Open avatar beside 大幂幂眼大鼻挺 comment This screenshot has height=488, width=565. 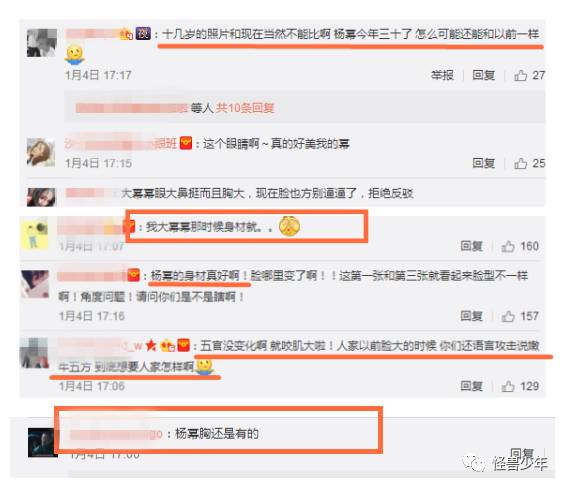click(x=41, y=197)
